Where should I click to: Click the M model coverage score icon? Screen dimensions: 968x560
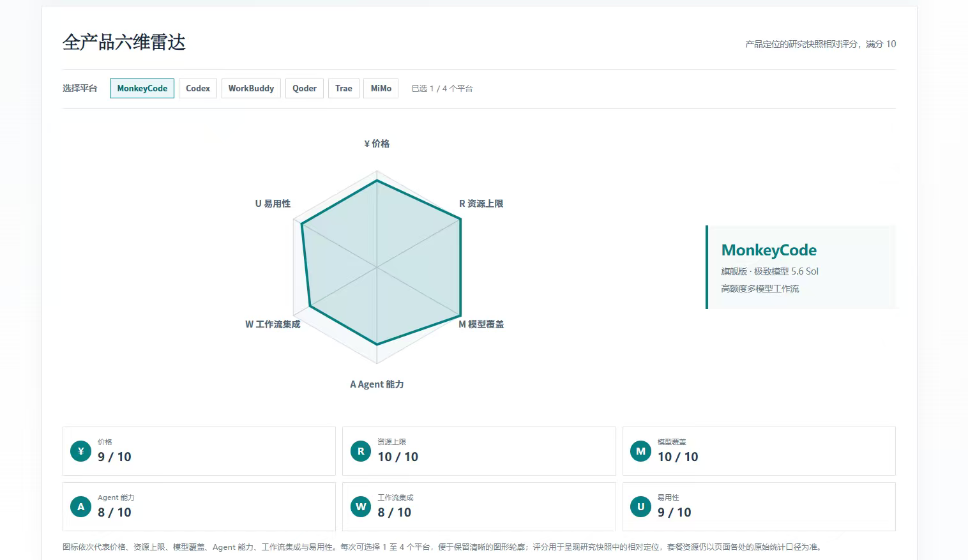[640, 451]
